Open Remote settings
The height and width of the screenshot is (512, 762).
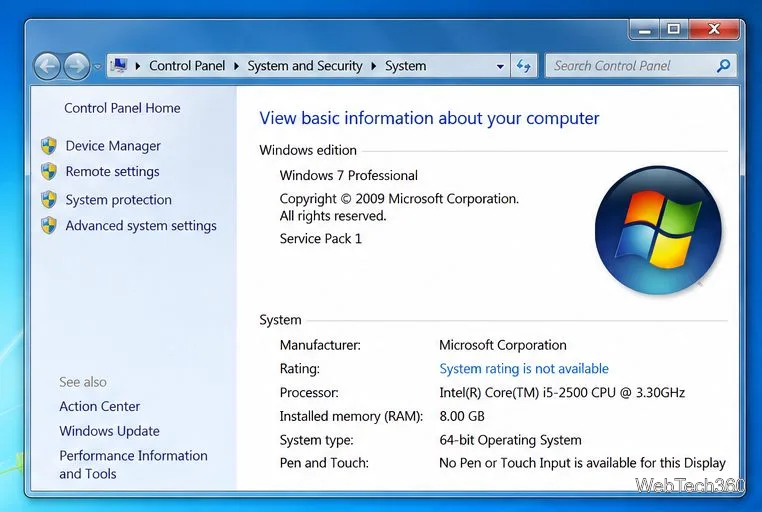click(x=112, y=171)
